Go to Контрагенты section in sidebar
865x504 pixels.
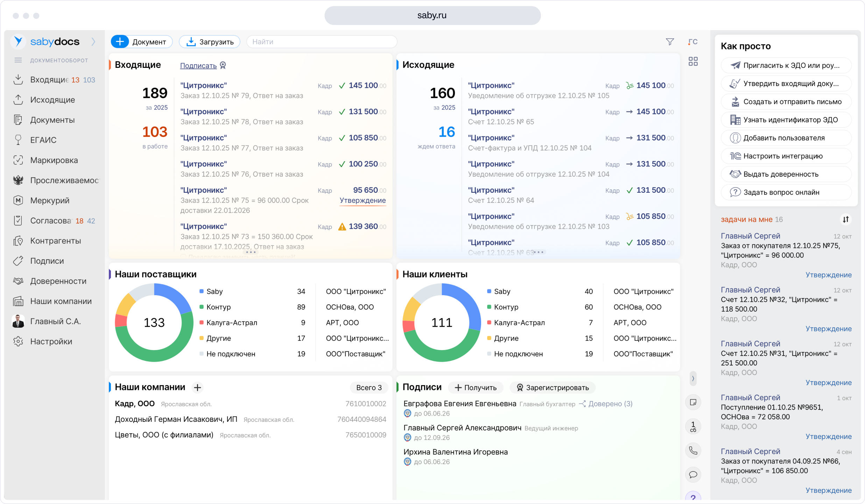(55, 241)
